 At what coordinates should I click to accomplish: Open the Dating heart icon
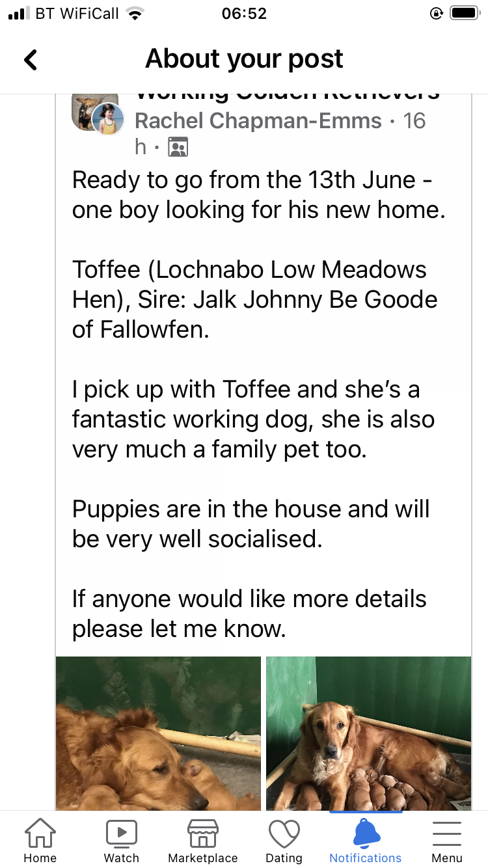284,834
